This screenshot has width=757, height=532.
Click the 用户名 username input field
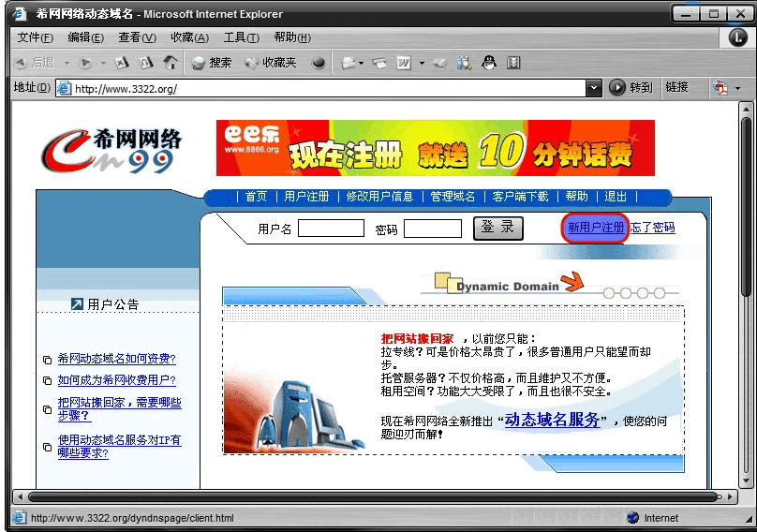pyautogui.click(x=331, y=229)
